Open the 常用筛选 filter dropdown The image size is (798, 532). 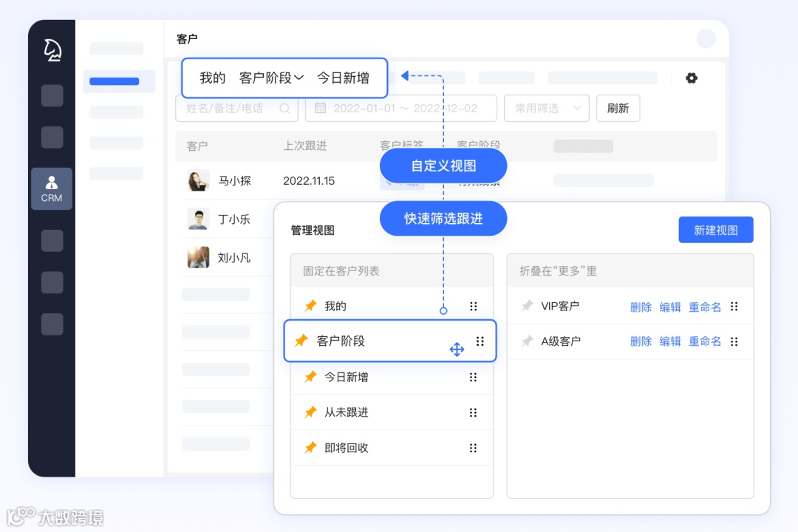[546, 108]
